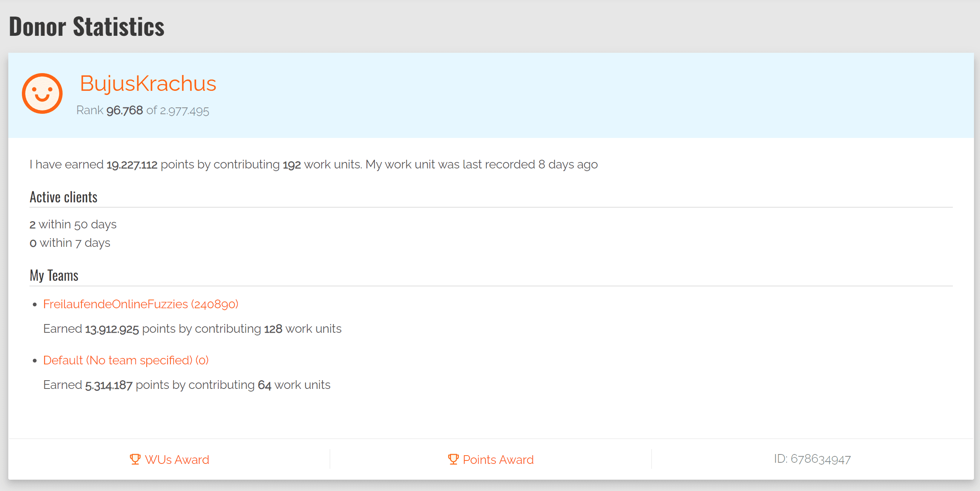Click the Points Award trophy icon
This screenshot has height=491, width=980.
click(x=453, y=459)
